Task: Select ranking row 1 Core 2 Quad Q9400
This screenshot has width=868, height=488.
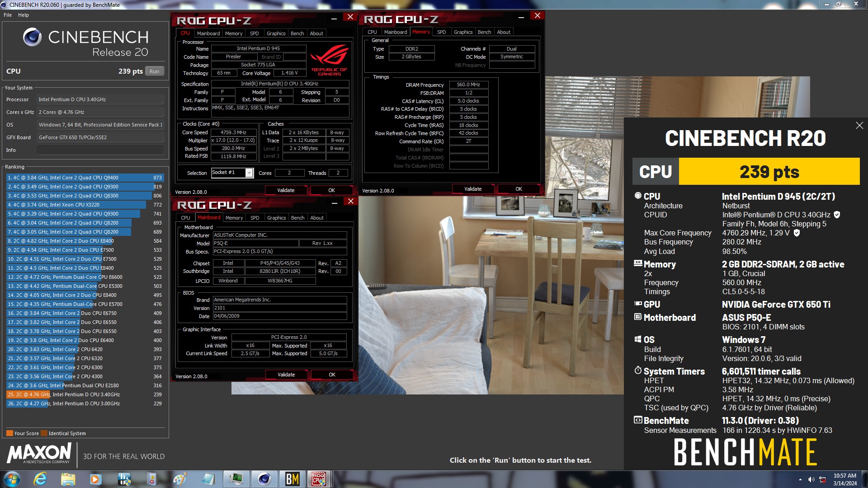Action: click(85, 178)
